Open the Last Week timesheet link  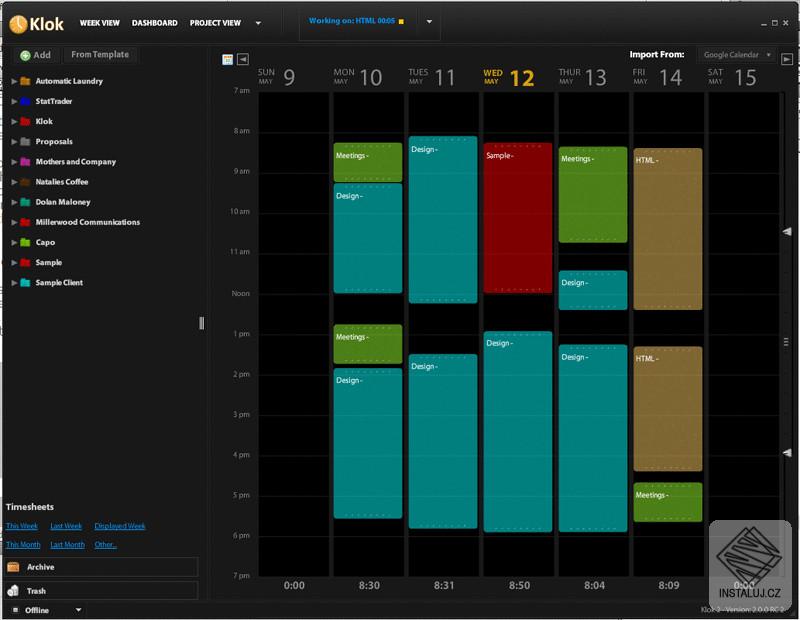click(x=66, y=526)
